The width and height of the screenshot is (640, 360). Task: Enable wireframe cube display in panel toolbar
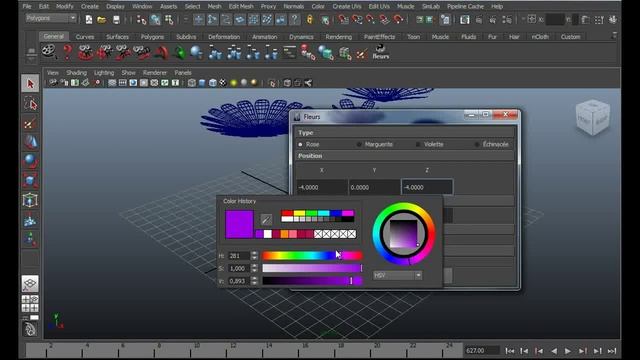pyautogui.click(x=192, y=83)
